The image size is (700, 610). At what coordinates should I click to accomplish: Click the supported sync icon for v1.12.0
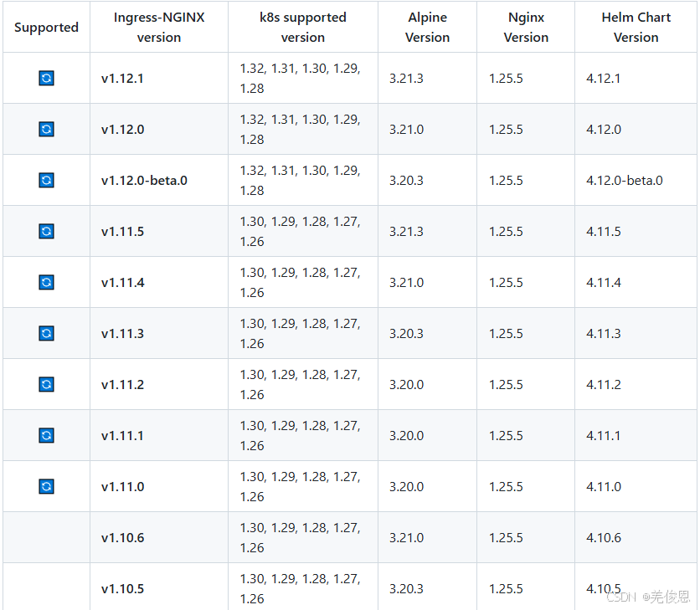(x=46, y=130)
